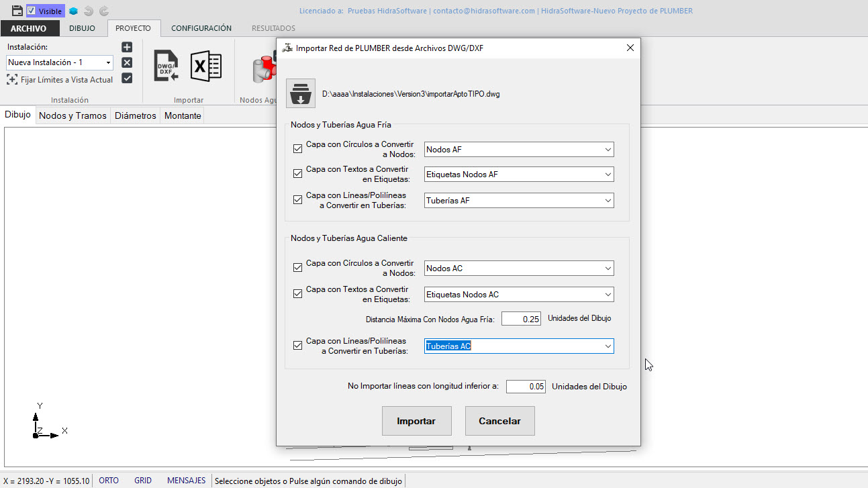The height and width of the screenshot is (488, 868).
Task: Toggle ORTO mode in status bar
Action: [109, 481]
